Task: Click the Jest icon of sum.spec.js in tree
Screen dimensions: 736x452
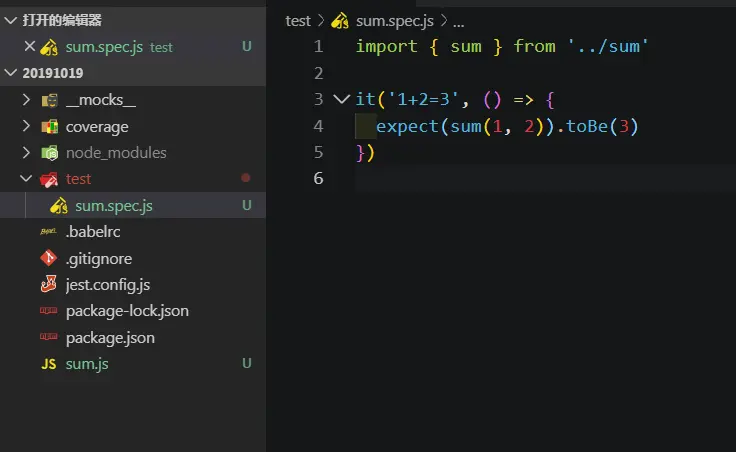Action: 59,206
